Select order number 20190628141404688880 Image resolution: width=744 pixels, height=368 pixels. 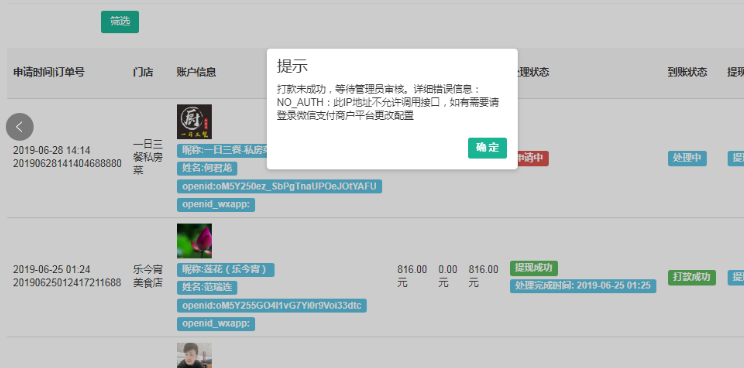pos(67,164)
